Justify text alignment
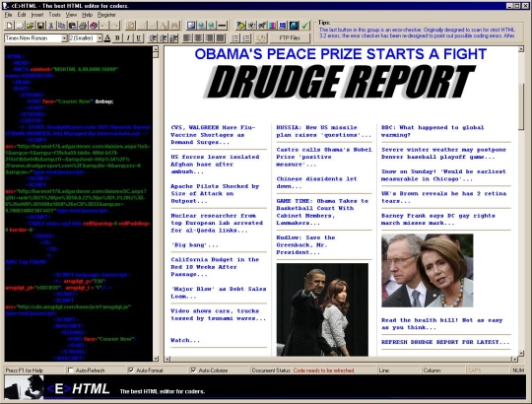The height and width of the screenshot is (404, 532). tap(220, 38)
